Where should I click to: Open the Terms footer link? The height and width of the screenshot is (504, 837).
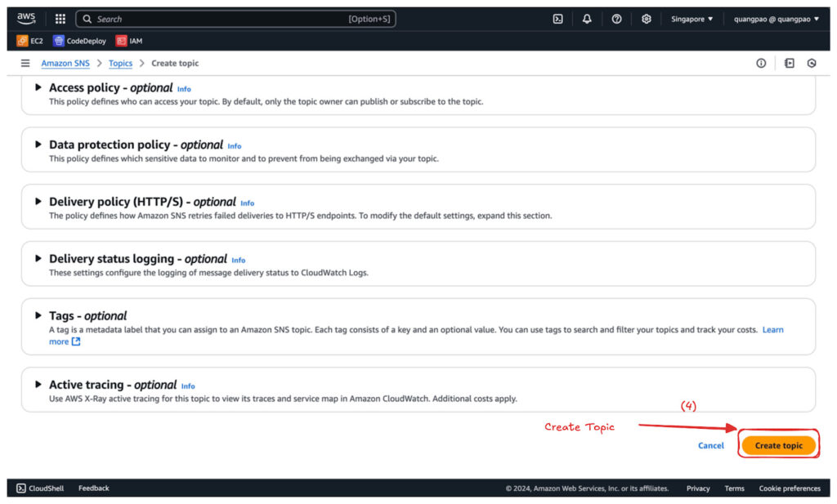point(735,488)
